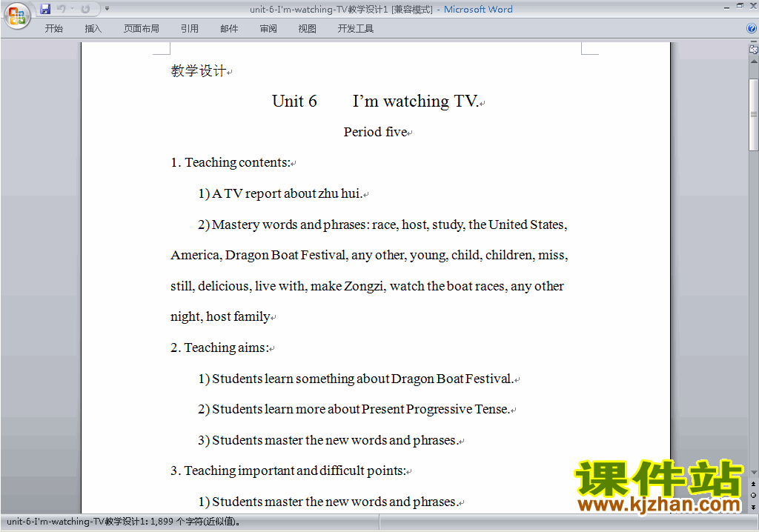Click the heading text 教学设计

199,71
